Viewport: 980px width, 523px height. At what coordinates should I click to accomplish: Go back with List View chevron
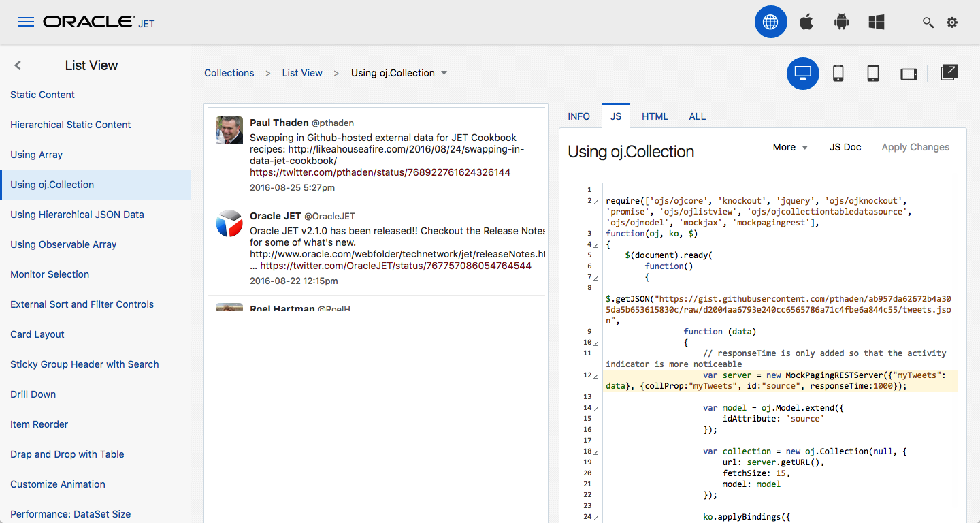click(18, 65)
